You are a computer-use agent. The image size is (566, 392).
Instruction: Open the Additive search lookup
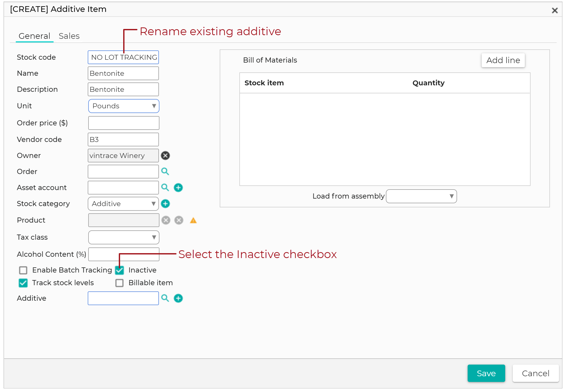[165, 298]
